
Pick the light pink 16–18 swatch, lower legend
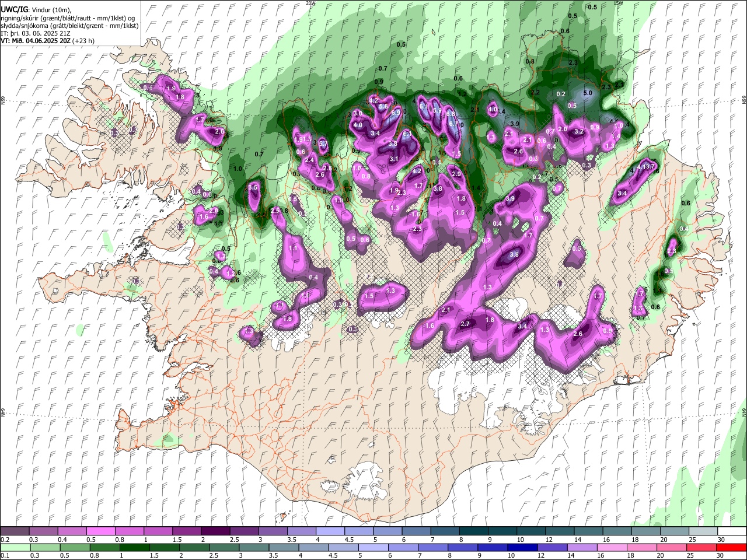click(x=612, y=547)
